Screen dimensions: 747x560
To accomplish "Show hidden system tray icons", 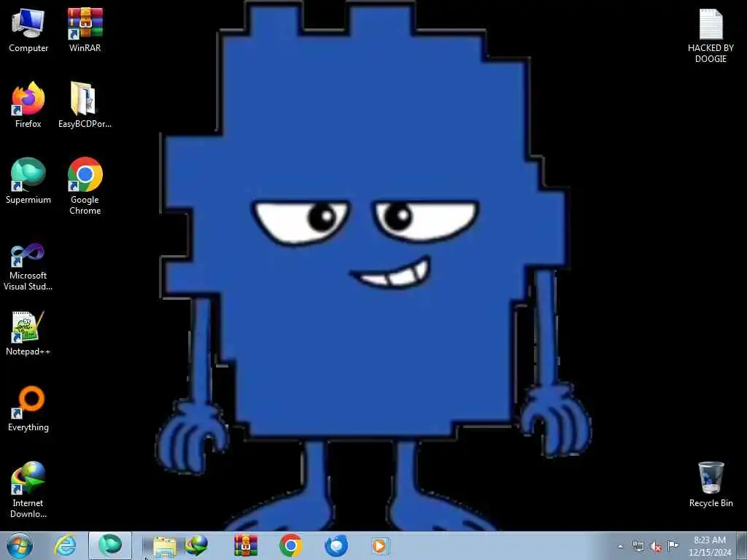I will click(620, 546).
